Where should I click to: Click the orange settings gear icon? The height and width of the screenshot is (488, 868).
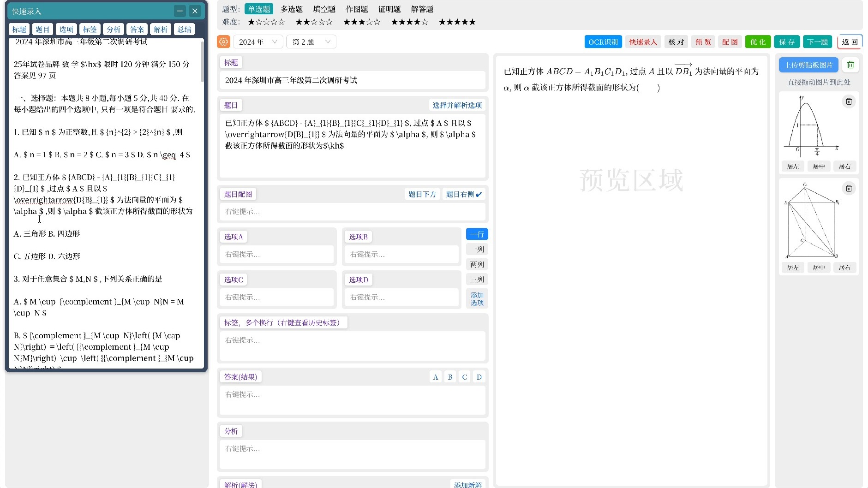pos(223,42)
